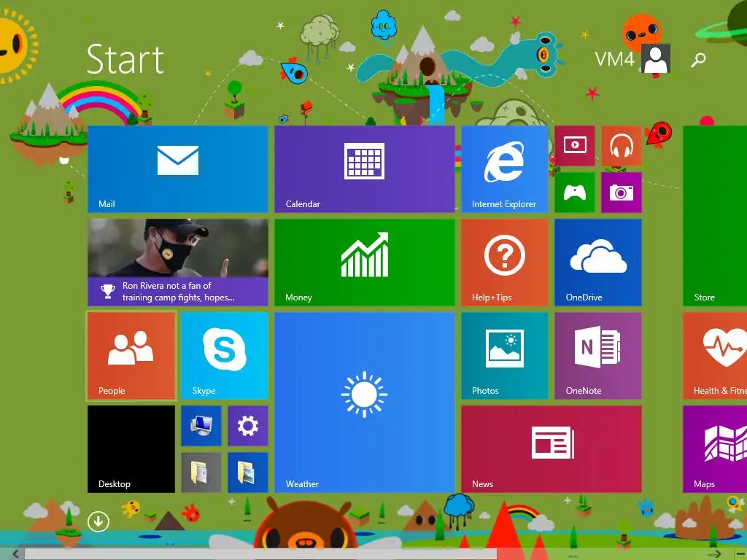The image size is (747, 560).
Task: Open the Health & Fitness tile
Action: (715, 356)
